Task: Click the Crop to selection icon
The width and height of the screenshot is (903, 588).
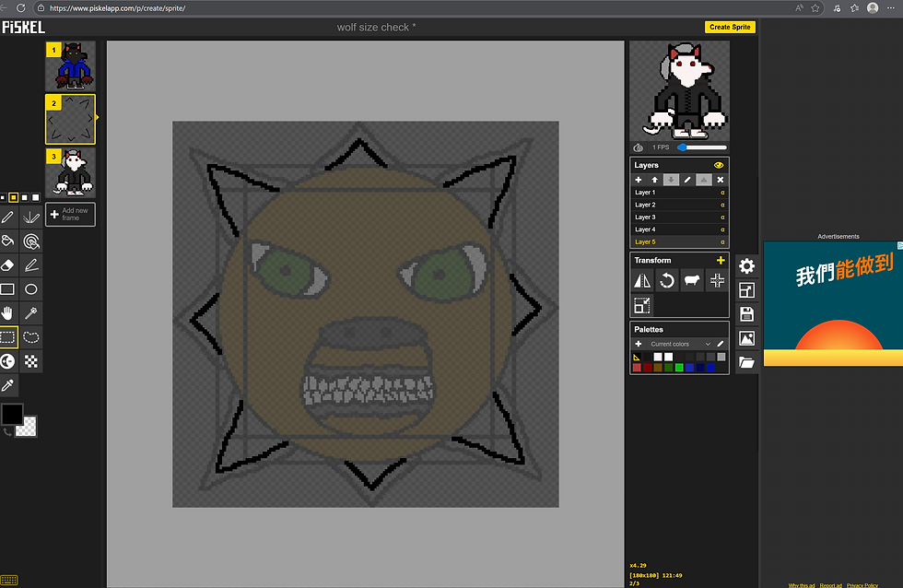Action: pos(642,305)
